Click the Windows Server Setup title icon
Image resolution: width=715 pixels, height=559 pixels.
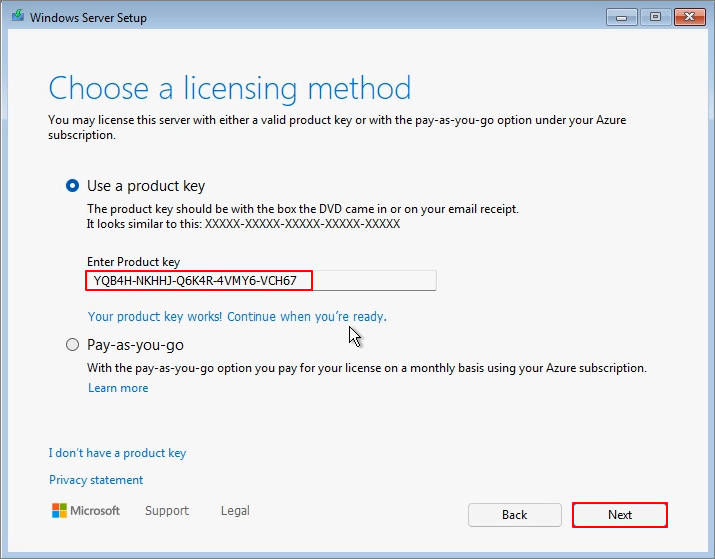pos(18,16)
